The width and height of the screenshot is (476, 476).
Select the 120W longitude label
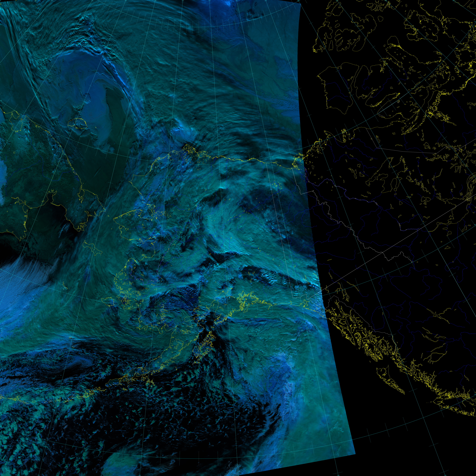click(x=298, y=1)
